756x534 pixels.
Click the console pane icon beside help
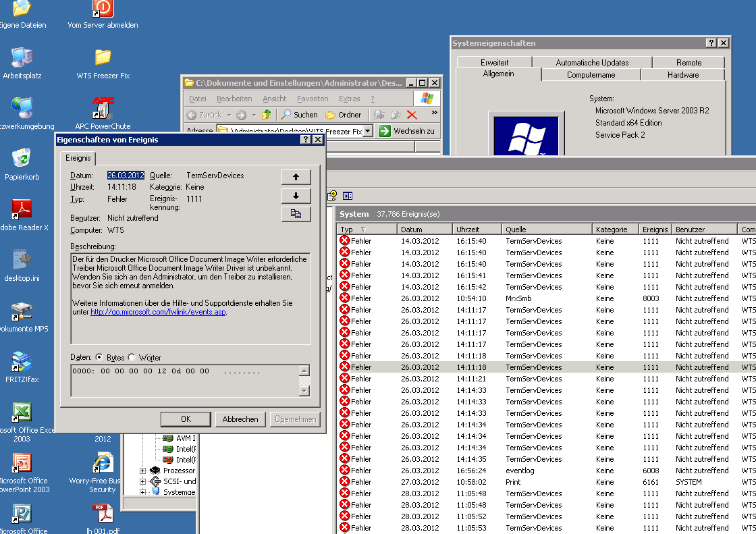348,196
